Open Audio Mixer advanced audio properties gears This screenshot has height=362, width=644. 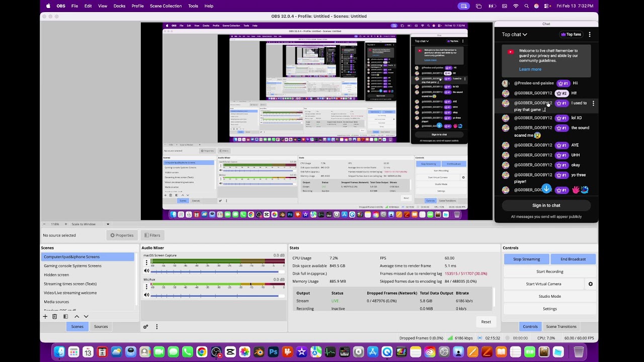146,327
